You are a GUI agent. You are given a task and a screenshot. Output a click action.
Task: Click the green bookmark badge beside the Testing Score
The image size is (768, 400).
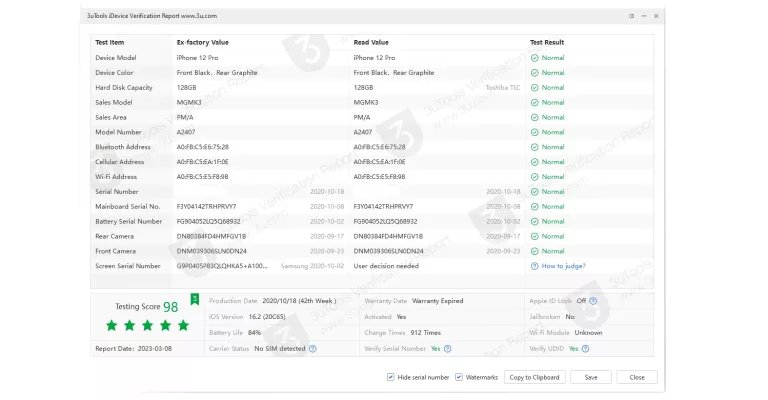point(194,299)
